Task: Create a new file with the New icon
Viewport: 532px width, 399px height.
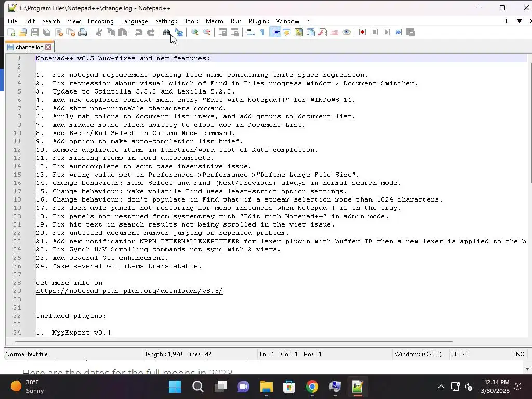Action: pos(11,33)
